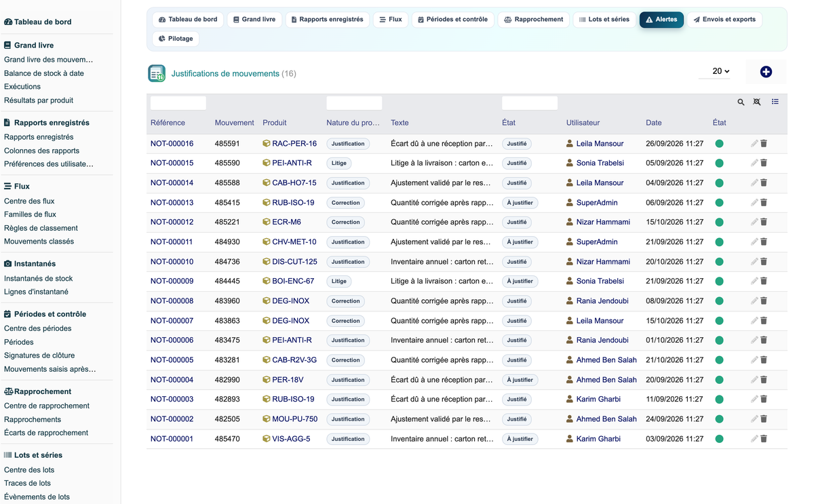The height and width of the screenshot is (504, 814).
Task: Open the Envois et exports tab
Action: coord(724,20)
